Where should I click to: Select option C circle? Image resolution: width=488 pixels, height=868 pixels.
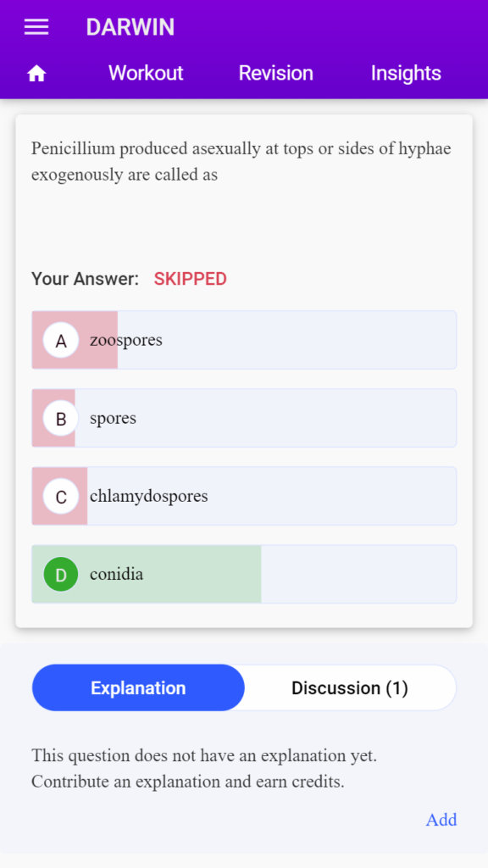tap(61, 497)
